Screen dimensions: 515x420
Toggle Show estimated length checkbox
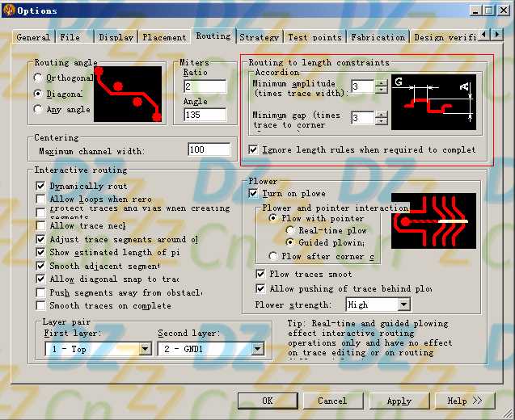(40, 252)
